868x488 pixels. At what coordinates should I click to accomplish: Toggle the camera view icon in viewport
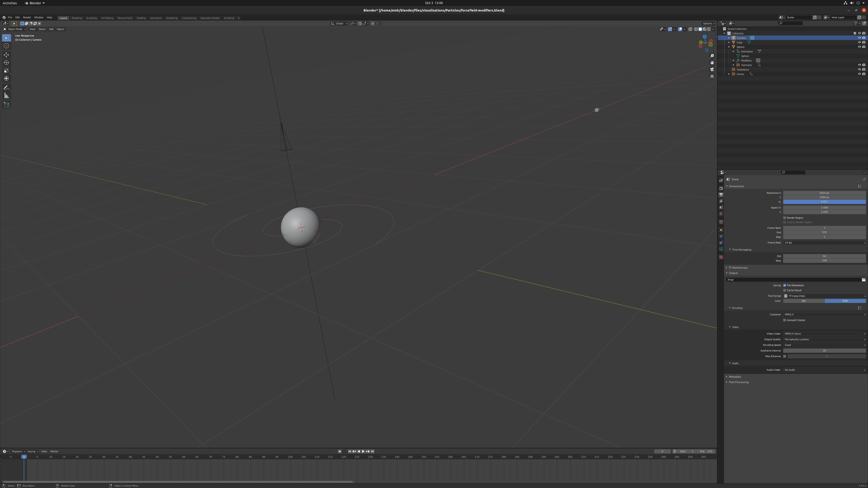(712, 69)
